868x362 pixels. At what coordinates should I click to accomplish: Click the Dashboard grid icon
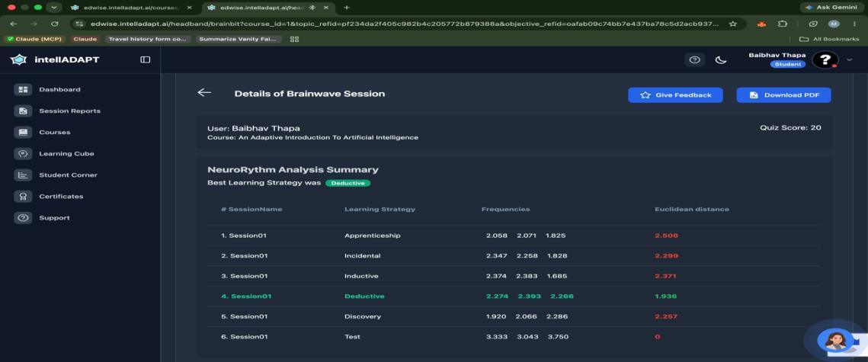(23, 90)
